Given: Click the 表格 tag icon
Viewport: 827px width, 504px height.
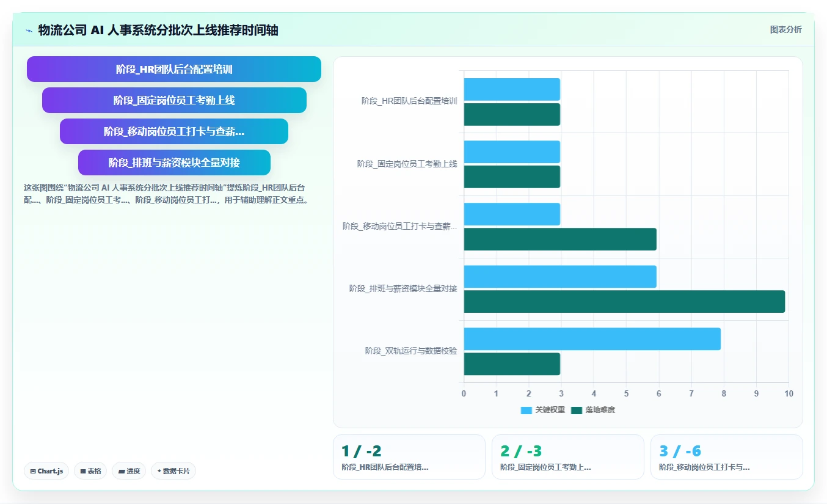Looking at the screenshot, I should pyautogui.click(x=83, y=471).
